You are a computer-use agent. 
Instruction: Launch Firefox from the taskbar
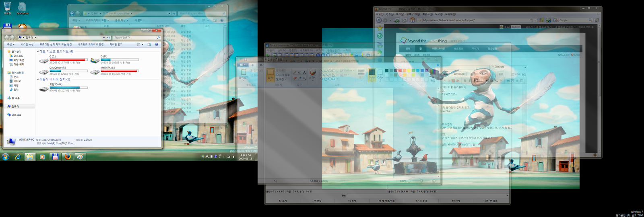point(68,157)
